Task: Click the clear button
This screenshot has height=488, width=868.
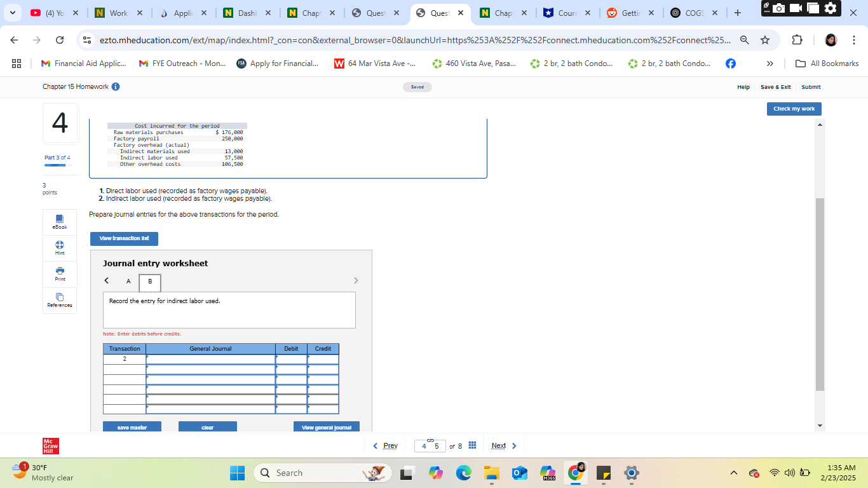Action: tap(208, 427)
